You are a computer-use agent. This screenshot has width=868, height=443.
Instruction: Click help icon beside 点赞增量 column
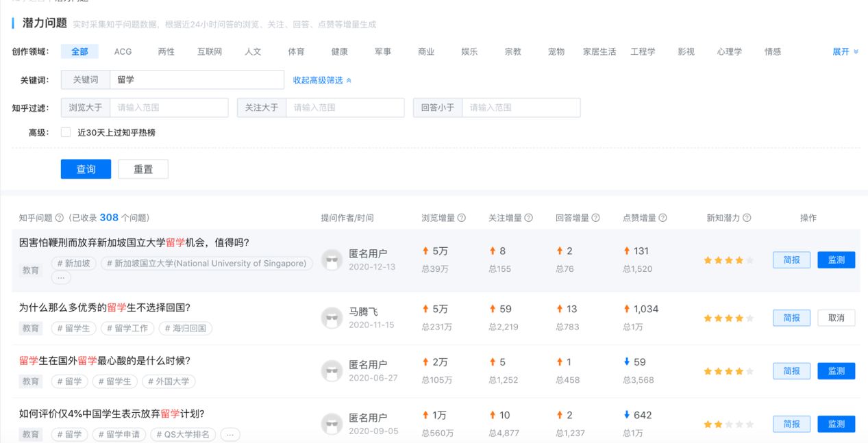(x=662, y=218)
